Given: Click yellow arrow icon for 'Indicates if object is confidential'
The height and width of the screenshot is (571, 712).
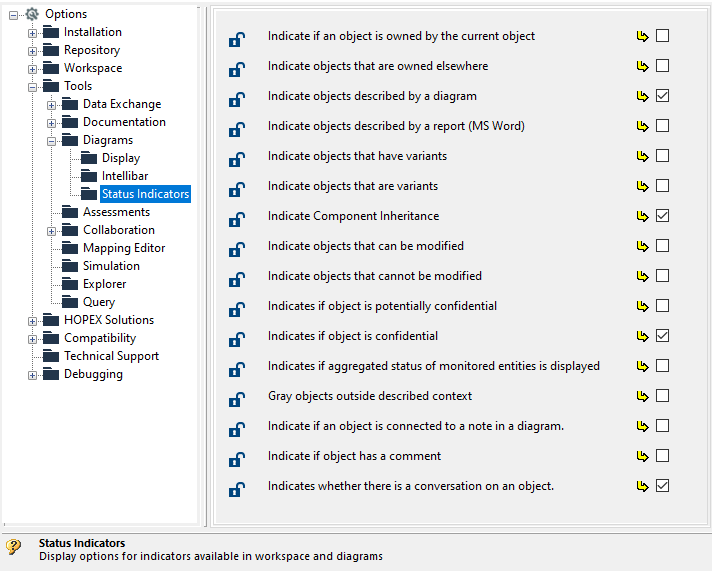Looking at the screenshot, I should 642,337.
